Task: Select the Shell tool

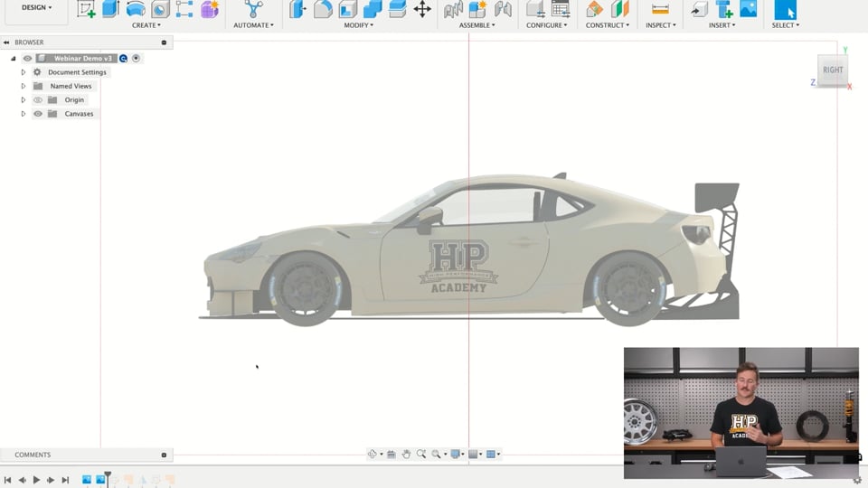Action: [347, 9]
